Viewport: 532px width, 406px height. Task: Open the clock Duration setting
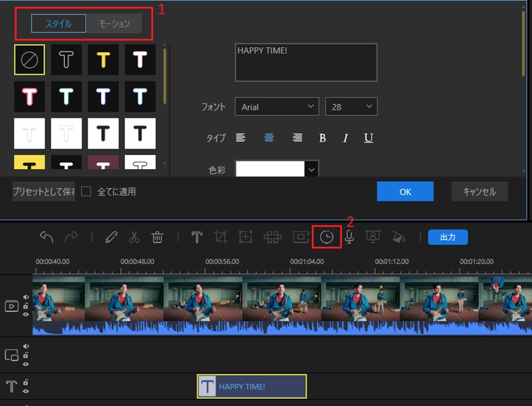(327, 237)
